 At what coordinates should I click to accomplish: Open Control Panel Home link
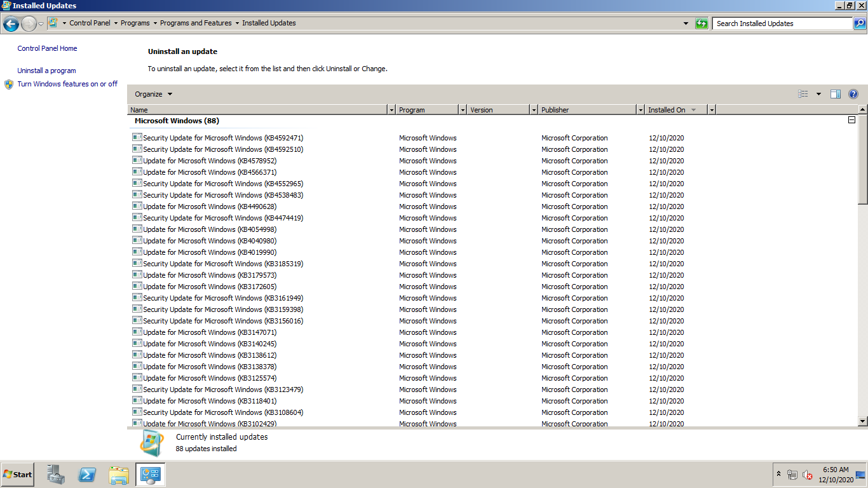[47, 48]
